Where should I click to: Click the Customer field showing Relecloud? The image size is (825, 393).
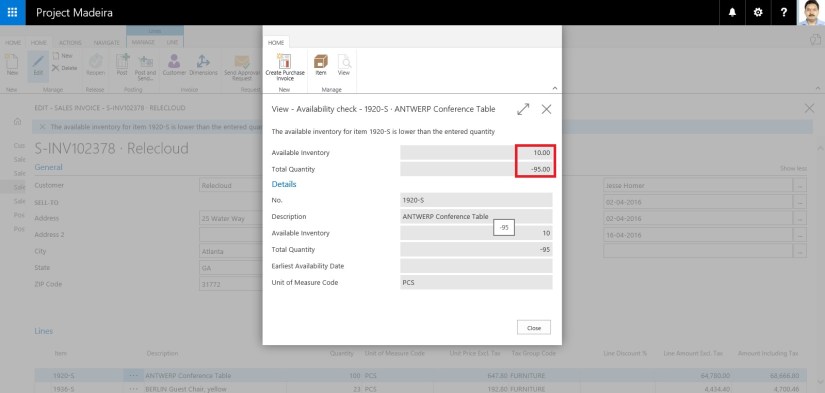click(x=231, y=185)
